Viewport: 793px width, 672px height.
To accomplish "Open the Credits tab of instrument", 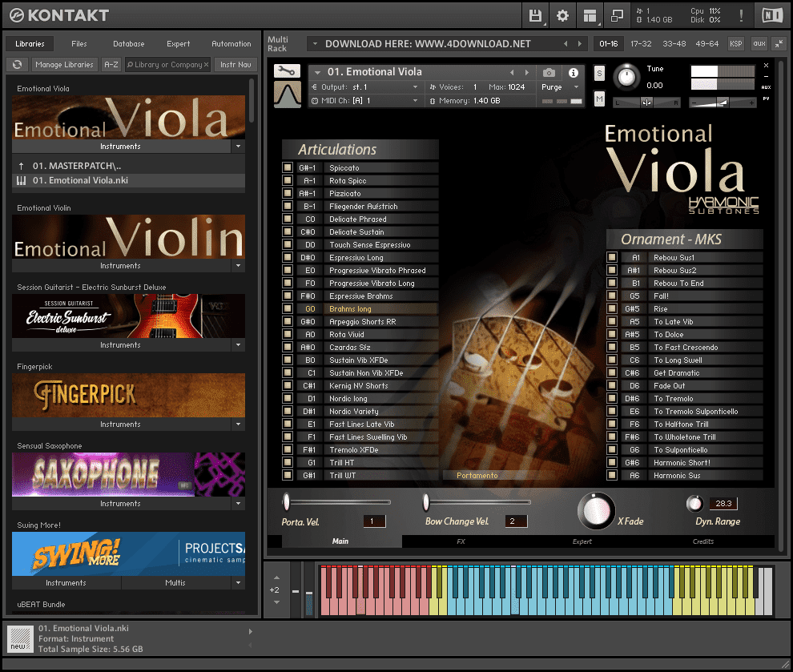I will click(x=703, y=541).
